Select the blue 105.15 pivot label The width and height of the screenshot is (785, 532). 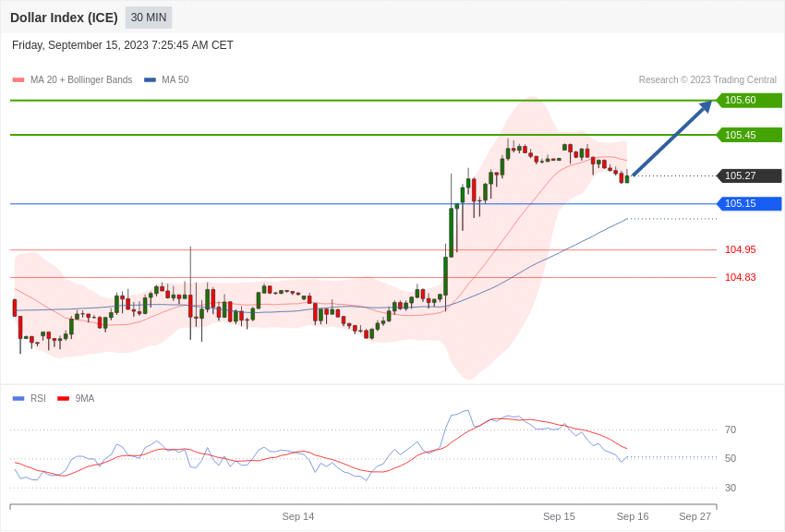pos(750,204)
